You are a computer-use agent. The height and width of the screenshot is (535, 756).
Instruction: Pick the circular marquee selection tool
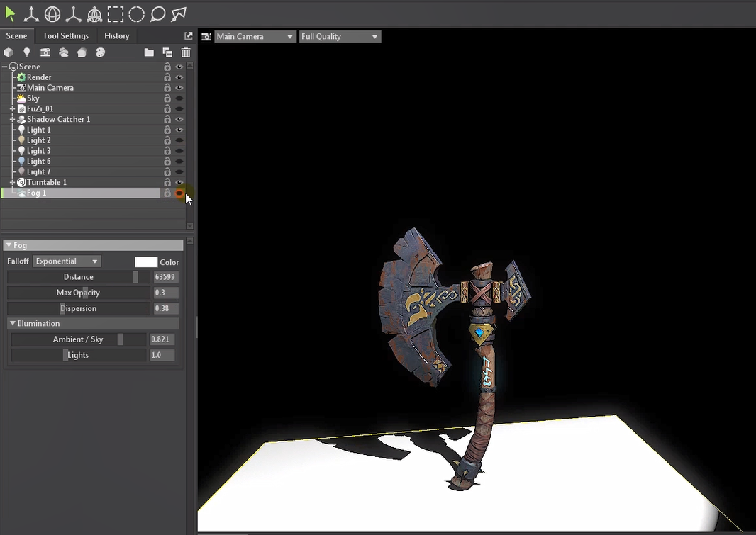(137, 13)
